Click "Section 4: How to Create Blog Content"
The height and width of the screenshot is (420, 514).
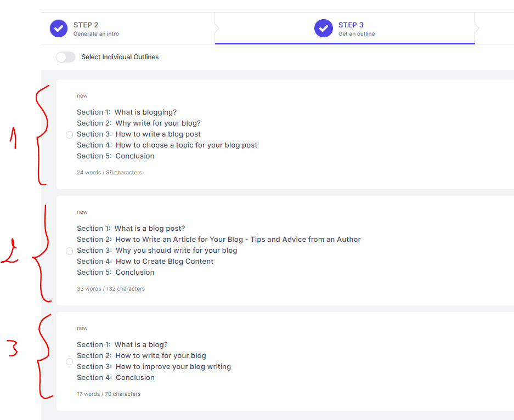tap(145, 262)
